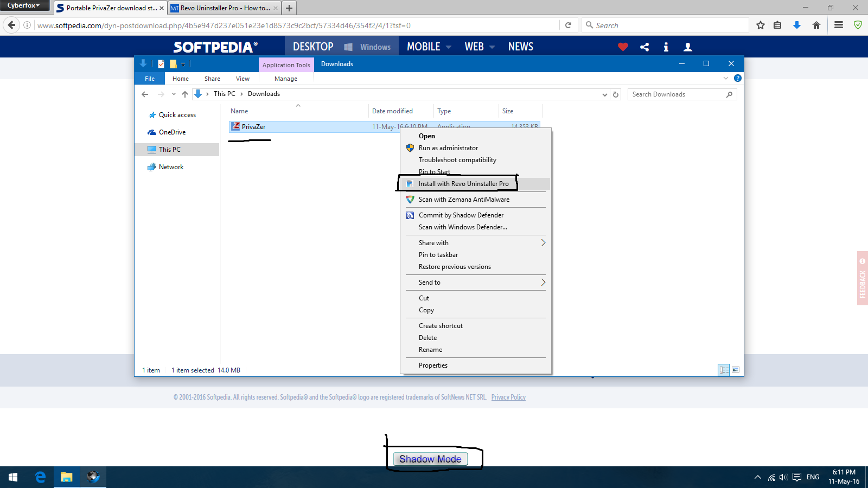This screenshot has width=868, height=488.
Task: Show bookmarks list icon in Cyberfox toolbar
Action: pyautogui.click(x=777, y=25)
